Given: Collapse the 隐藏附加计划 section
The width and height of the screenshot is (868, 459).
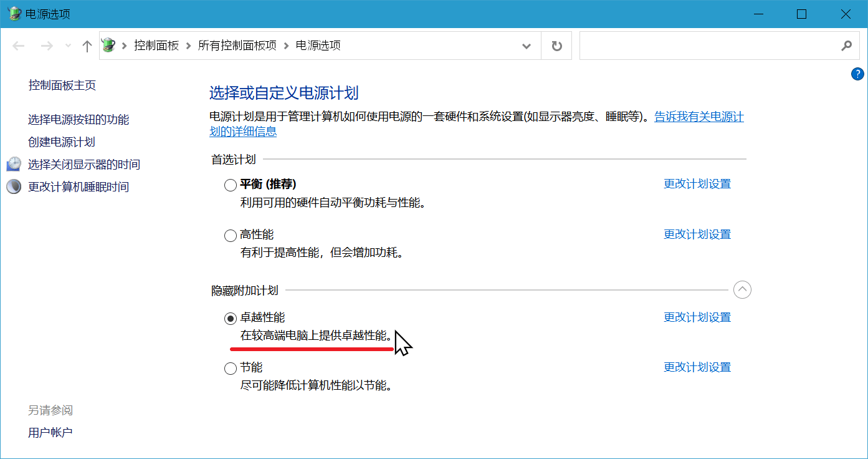Looking at the screenshot, I should pos(742,289).
